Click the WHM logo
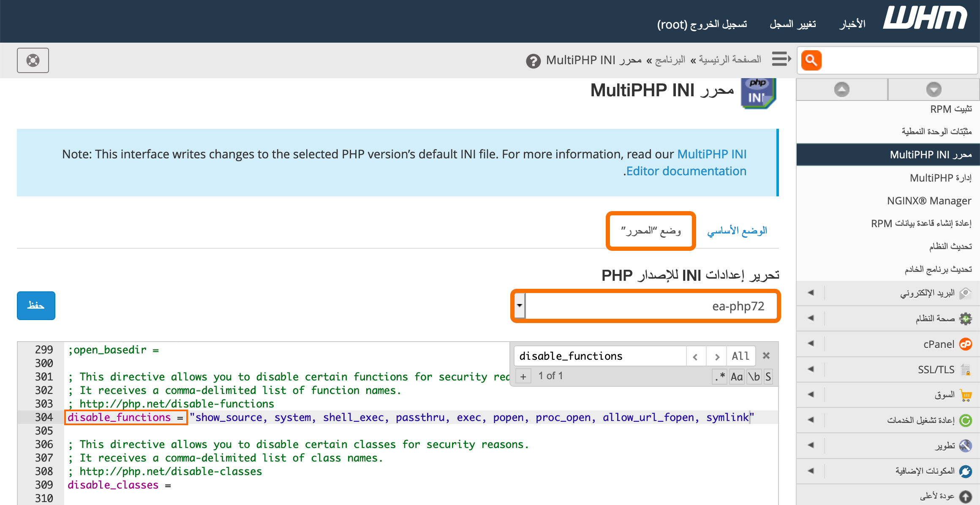Viewport: 980px width, 505px height. [x=925, y=19]
